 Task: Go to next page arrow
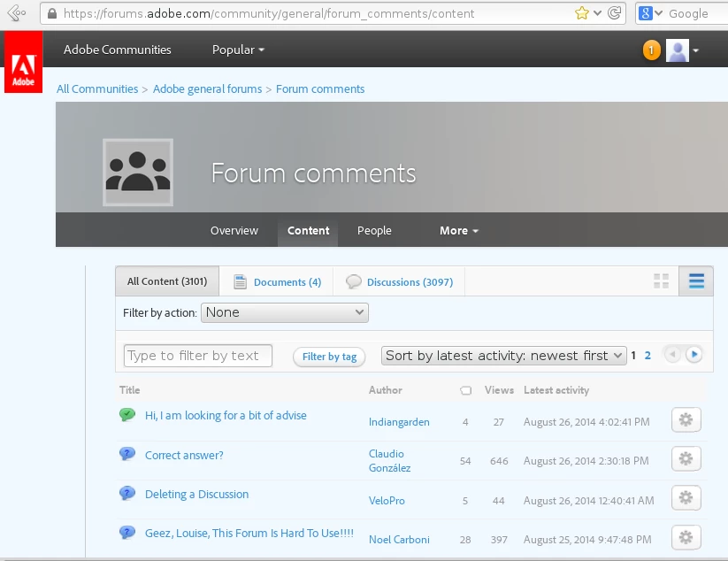[x=694, y=355]
